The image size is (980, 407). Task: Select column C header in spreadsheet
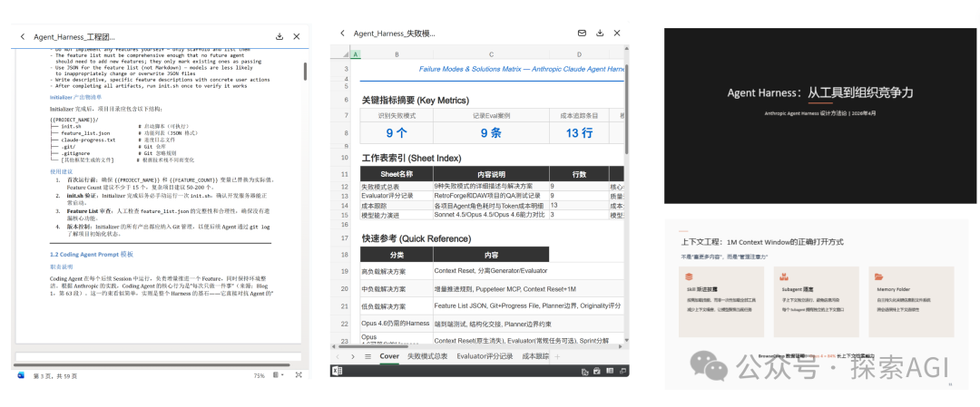click(x=491, y=55)
